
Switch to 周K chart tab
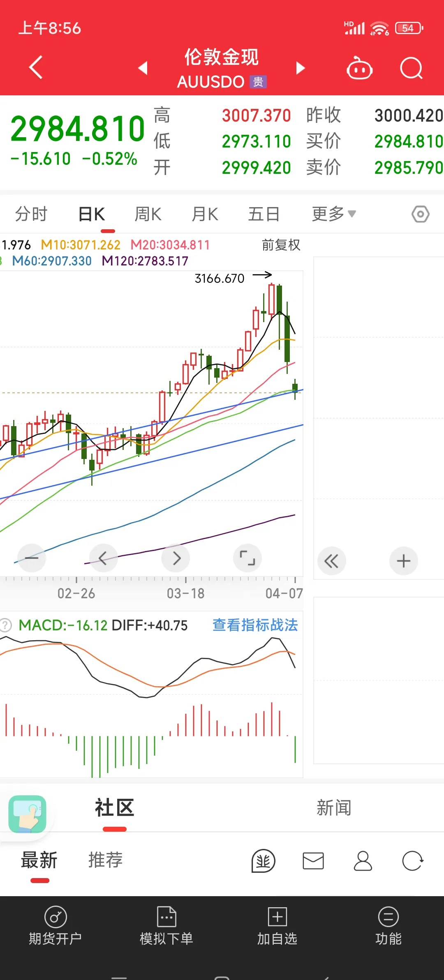click(148, 214)
